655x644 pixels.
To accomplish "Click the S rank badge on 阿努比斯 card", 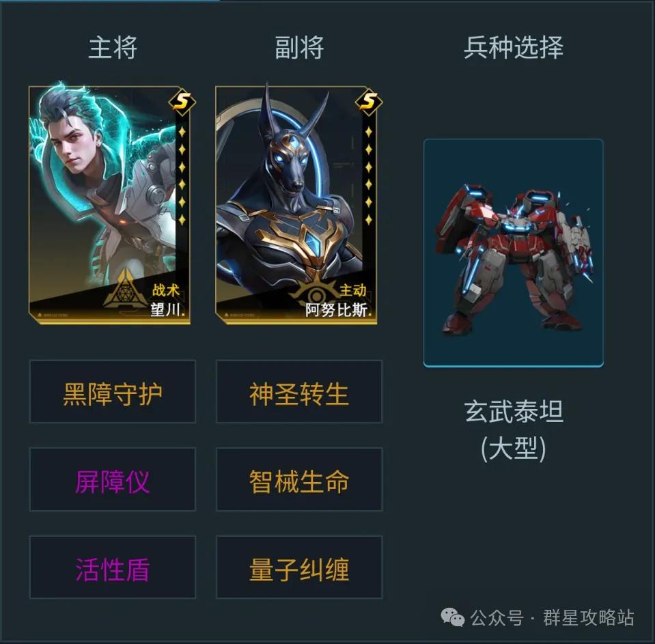I will click(x=369, y=101).
